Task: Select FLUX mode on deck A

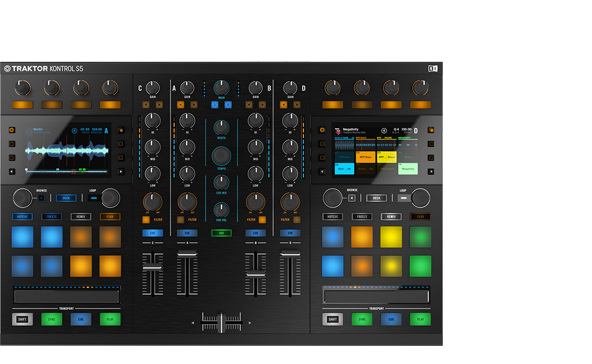Action: coord(110,217)
